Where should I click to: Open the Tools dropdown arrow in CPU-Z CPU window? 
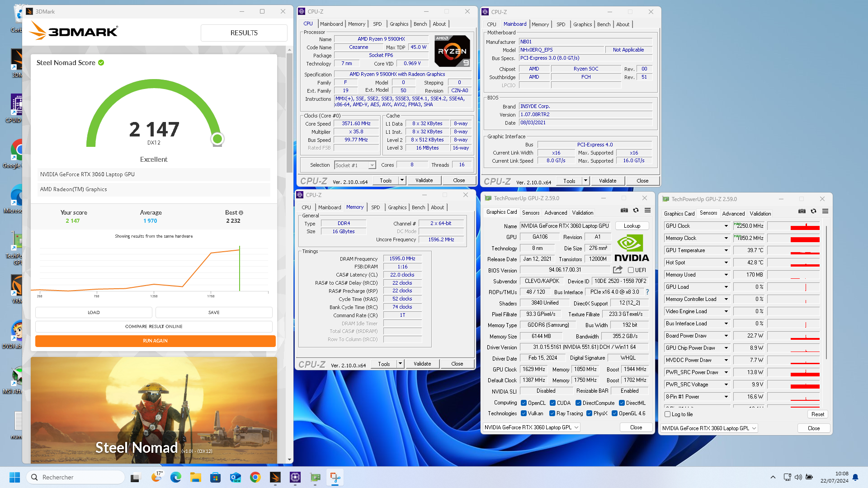pyautogui.click(x=401, y=180)
